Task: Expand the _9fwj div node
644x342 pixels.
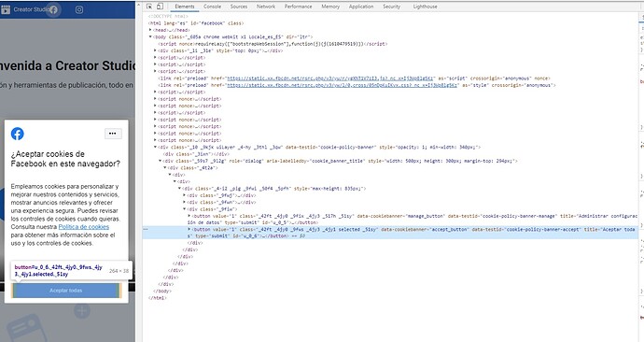Action: click(185, 195)
